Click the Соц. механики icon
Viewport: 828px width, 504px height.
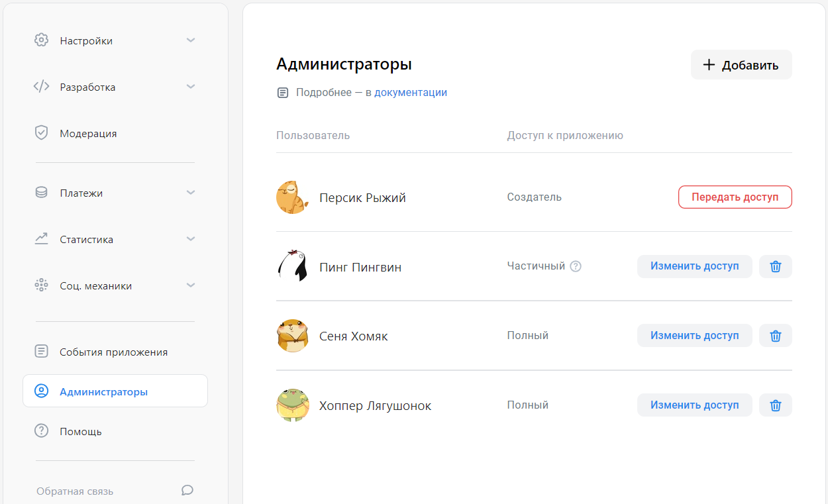click(41, 285)
